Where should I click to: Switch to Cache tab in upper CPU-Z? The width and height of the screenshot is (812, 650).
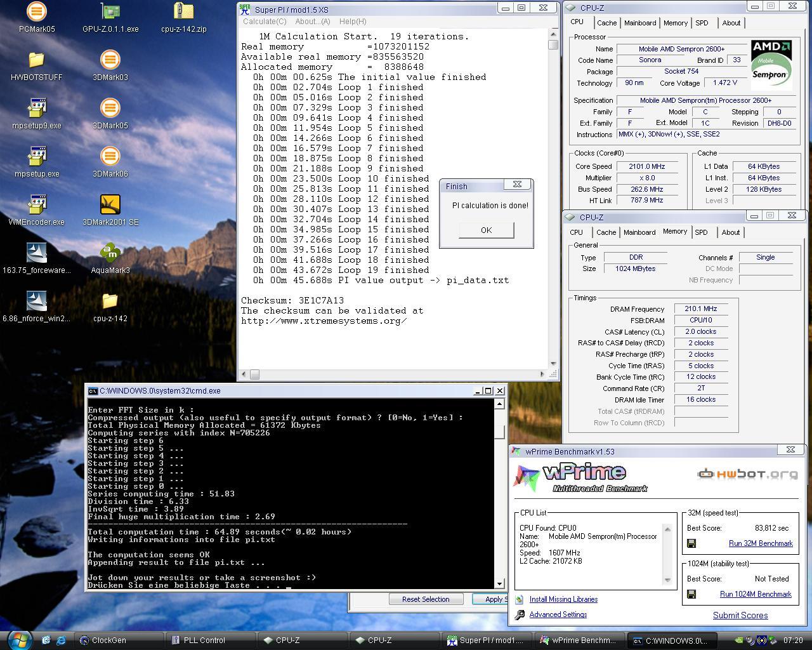606,23
